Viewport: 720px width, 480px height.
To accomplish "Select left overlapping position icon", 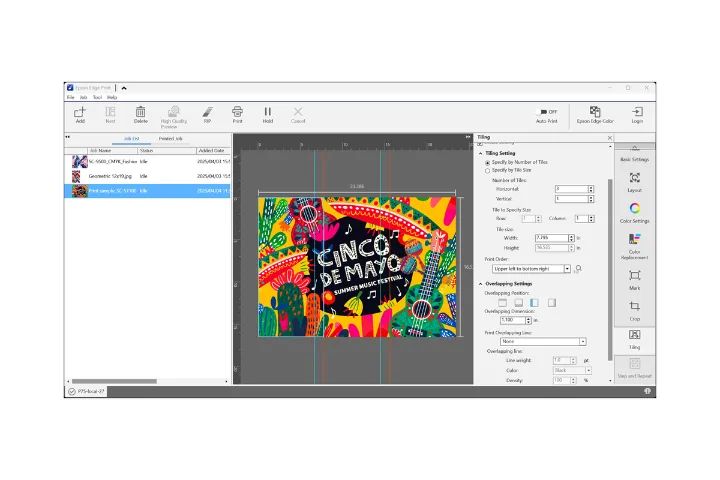I will [534, 303].
